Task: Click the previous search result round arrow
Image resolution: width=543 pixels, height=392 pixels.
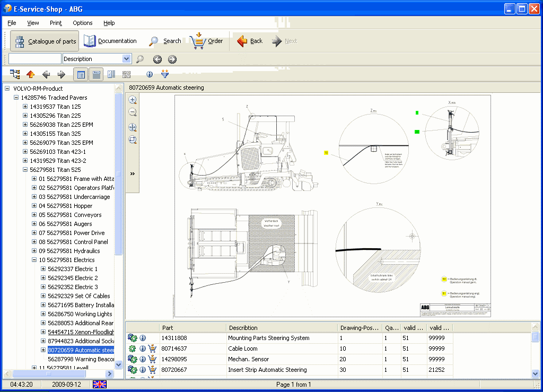Action: 157,59
